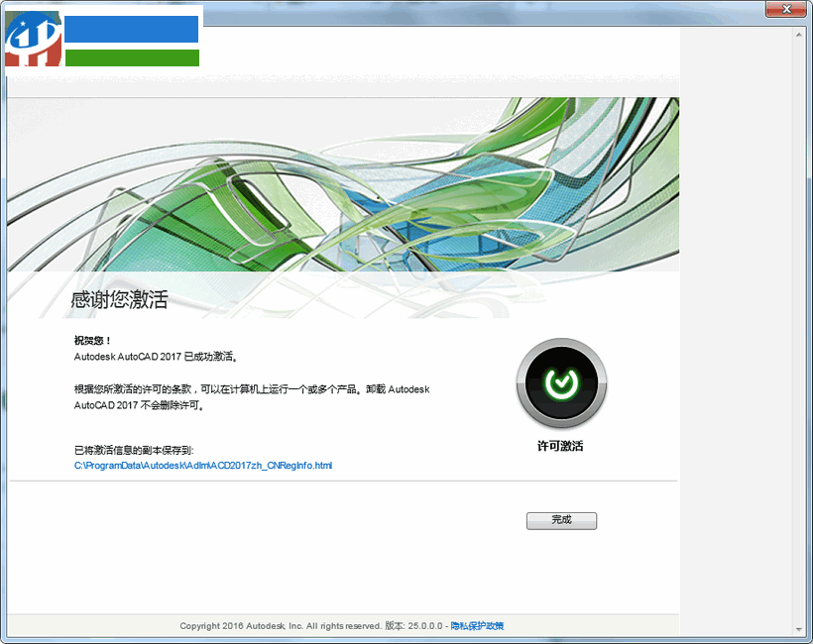This screenshot has width=813, height=644.
Task: Click the scrollbar up arrow
Action: click(801, 32)
